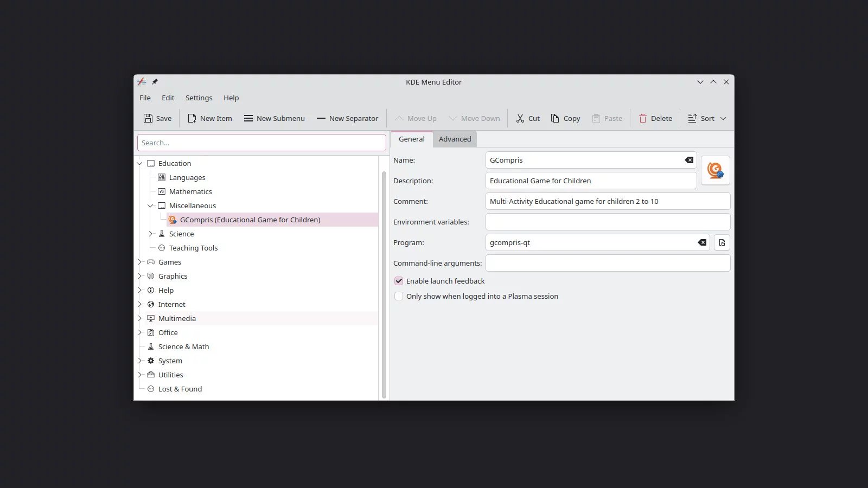868x488 pixels.
Task: Copy the selected menu entry
Action: pyautogui.click(x=565, y=118)
